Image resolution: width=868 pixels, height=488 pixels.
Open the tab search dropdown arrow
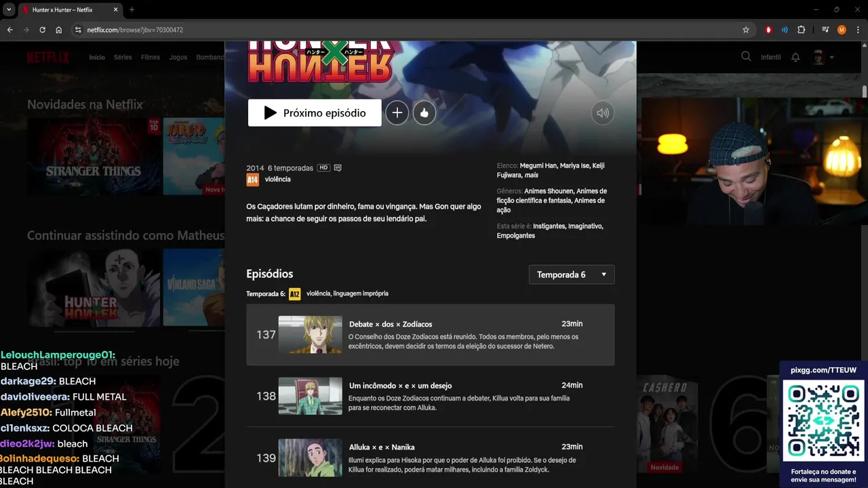9,9
